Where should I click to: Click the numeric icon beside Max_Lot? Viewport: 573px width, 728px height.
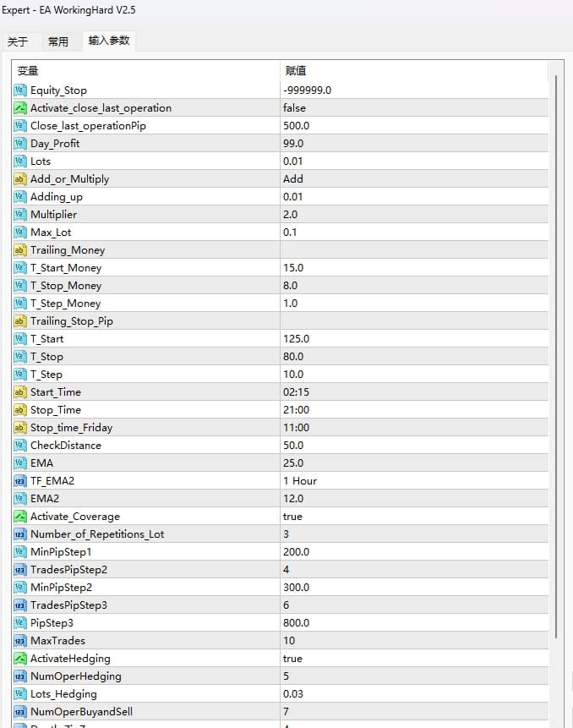click(19, 232)
